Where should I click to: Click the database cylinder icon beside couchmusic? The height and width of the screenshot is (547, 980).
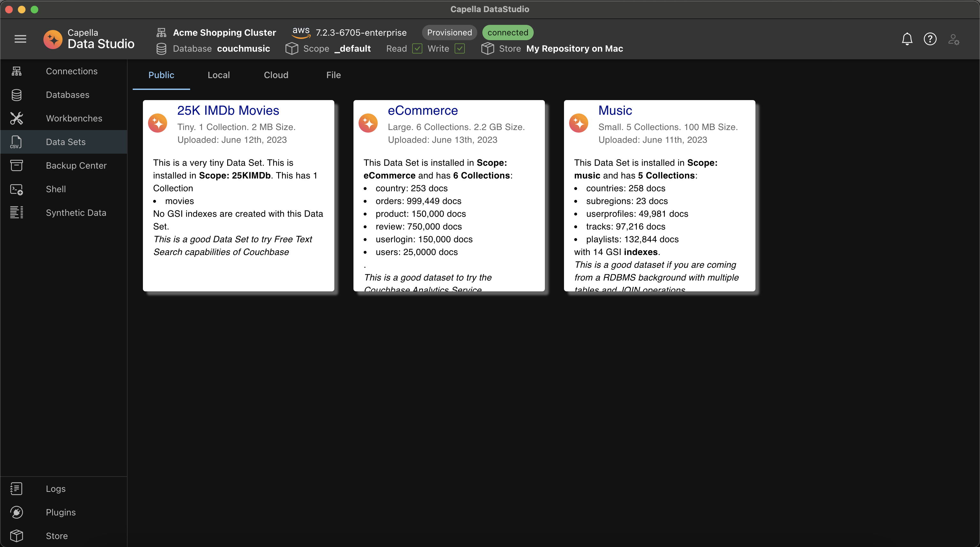coord(161,49)
